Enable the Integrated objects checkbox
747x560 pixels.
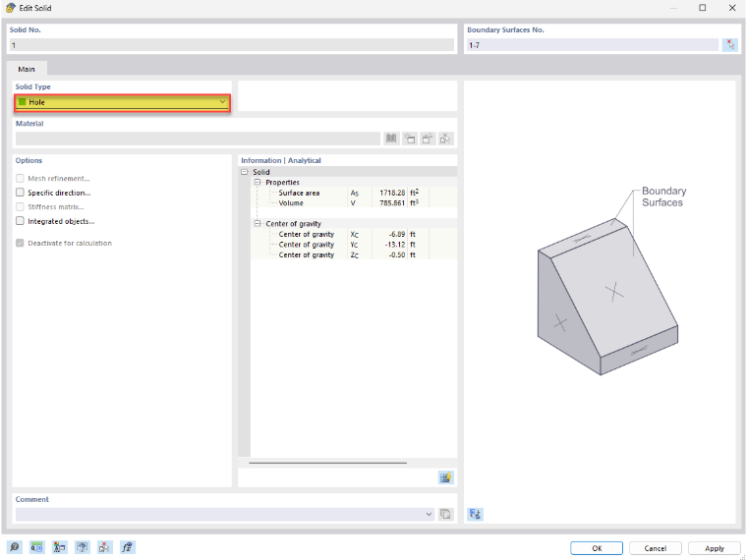click(20, 221)
